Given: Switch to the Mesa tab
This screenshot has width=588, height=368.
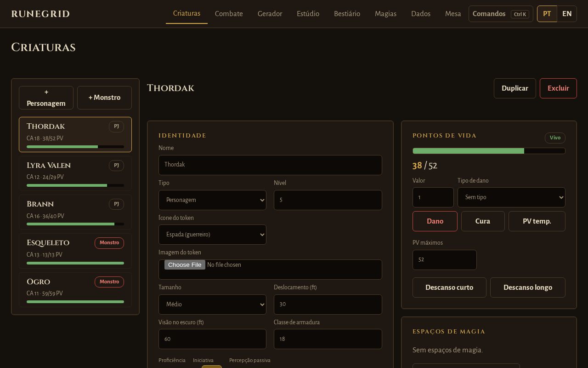Looking at the screenshot, I should [453, 14].
